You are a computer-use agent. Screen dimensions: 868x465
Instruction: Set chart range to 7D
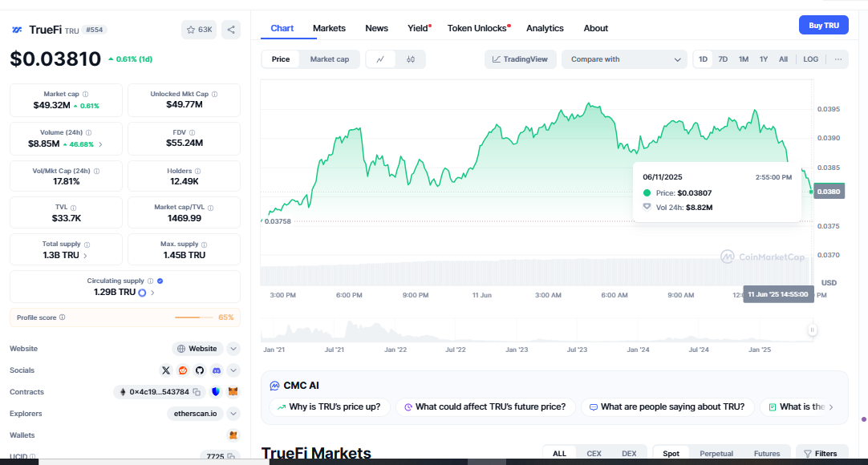[x=723, y=59]
